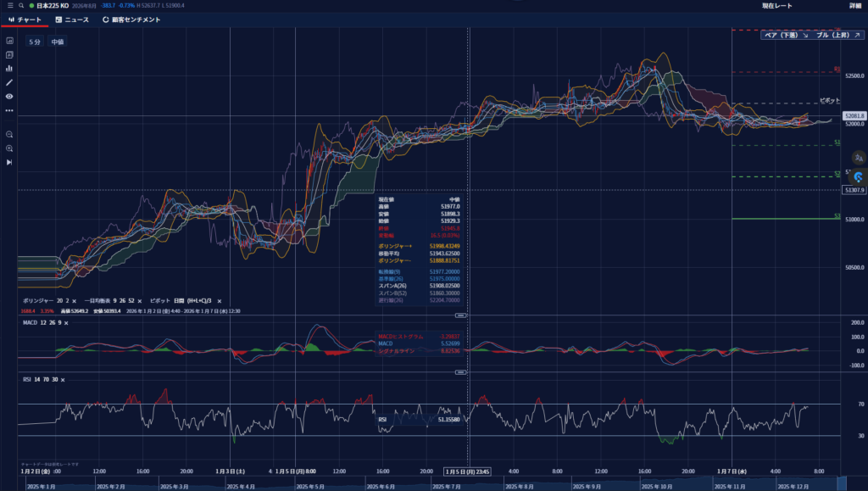The image size is (868, 491).
Task: Click the translate floating icon
Action: coord(859,158)
